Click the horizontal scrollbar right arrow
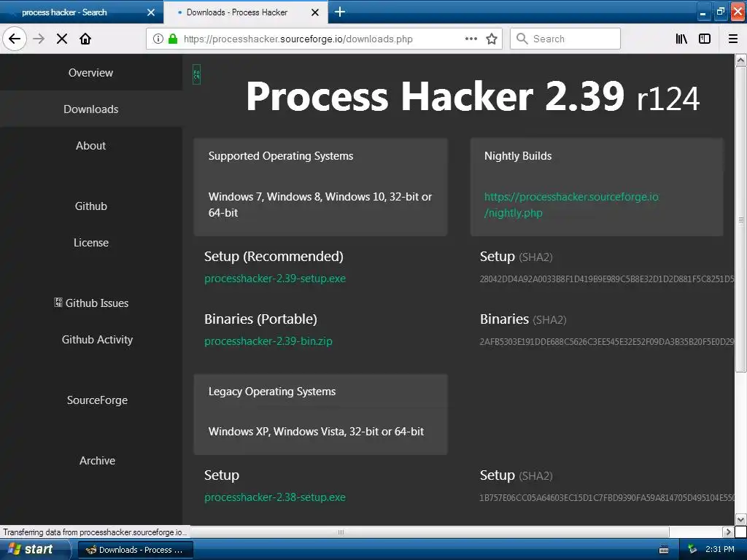This screenshot has width=747, height=560. point(727,532)
